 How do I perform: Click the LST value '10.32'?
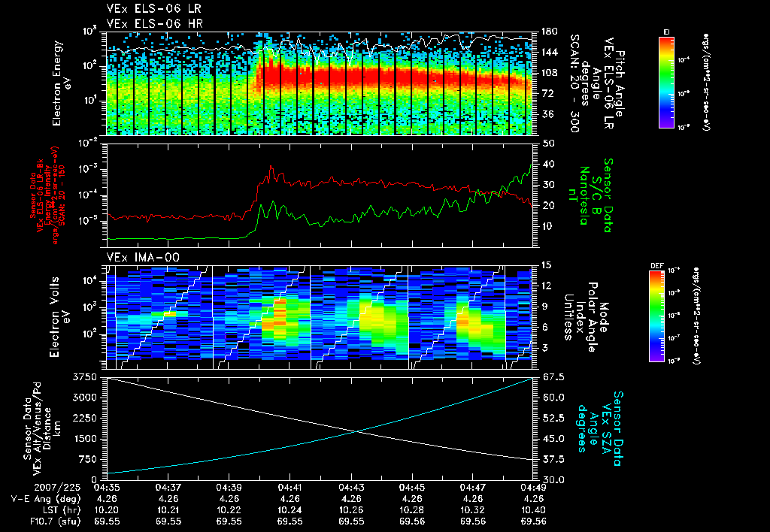tap(472, 510)
